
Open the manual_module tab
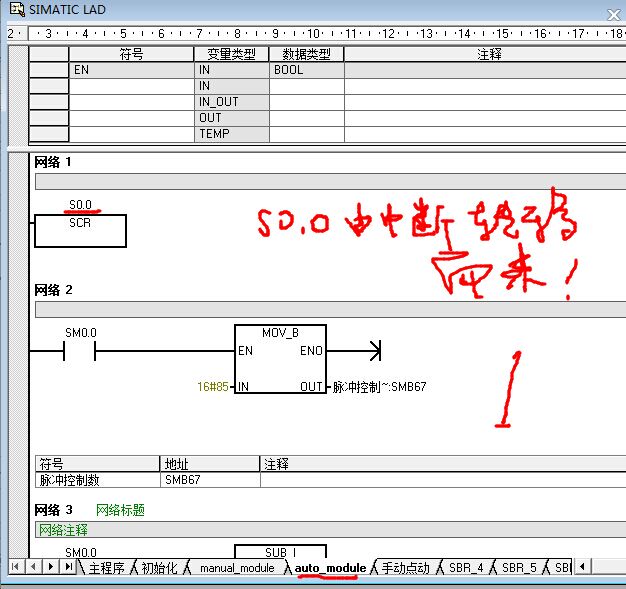237,568
